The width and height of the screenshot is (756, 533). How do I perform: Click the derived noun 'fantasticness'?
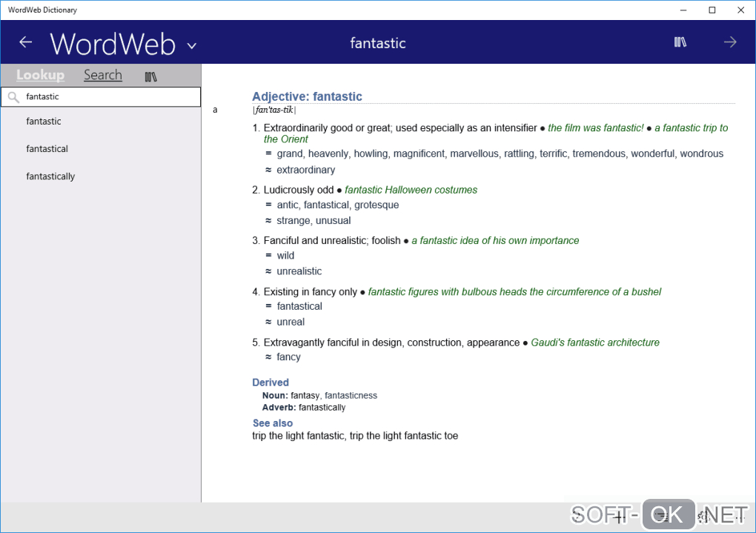point(351,396)
